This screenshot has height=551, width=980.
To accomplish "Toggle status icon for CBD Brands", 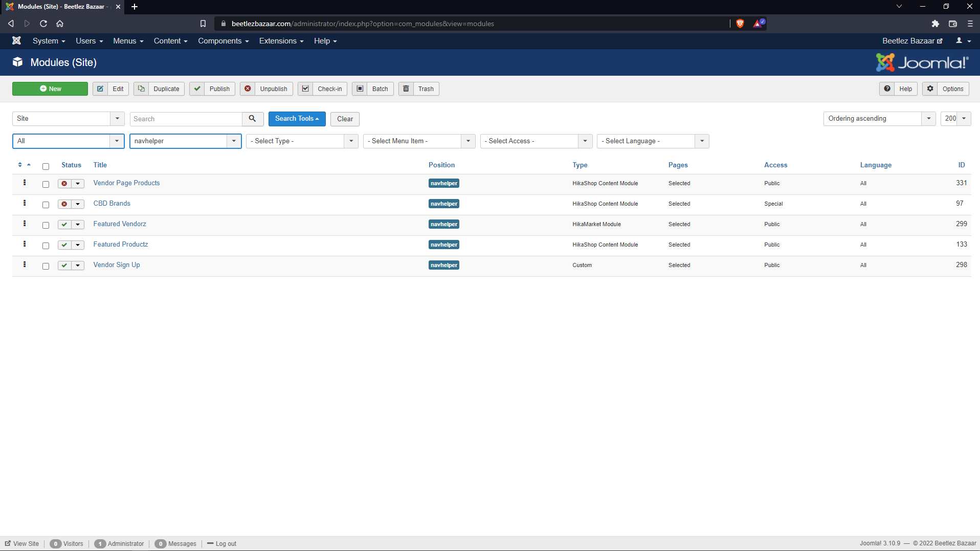I will (x=64, y=204).
